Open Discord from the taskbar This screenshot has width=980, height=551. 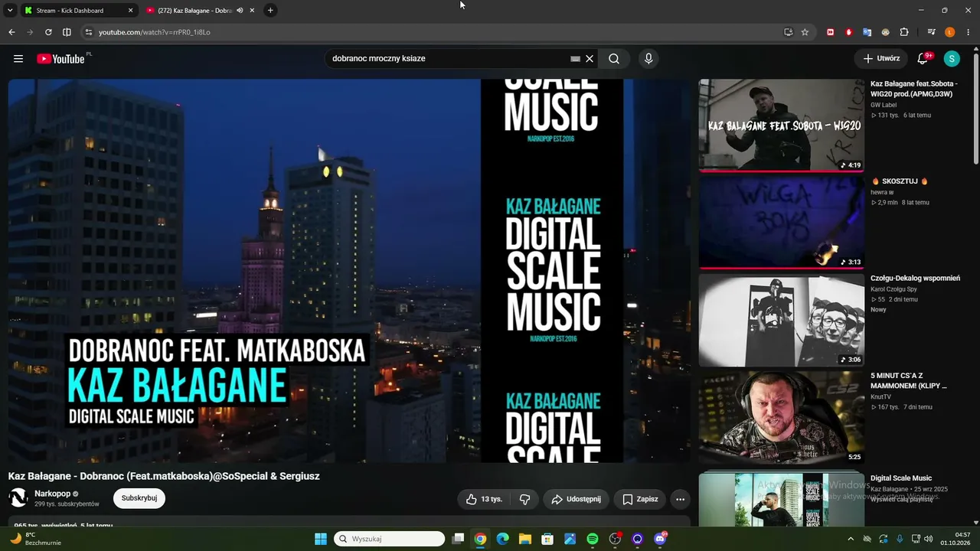[x=660, y=539]
